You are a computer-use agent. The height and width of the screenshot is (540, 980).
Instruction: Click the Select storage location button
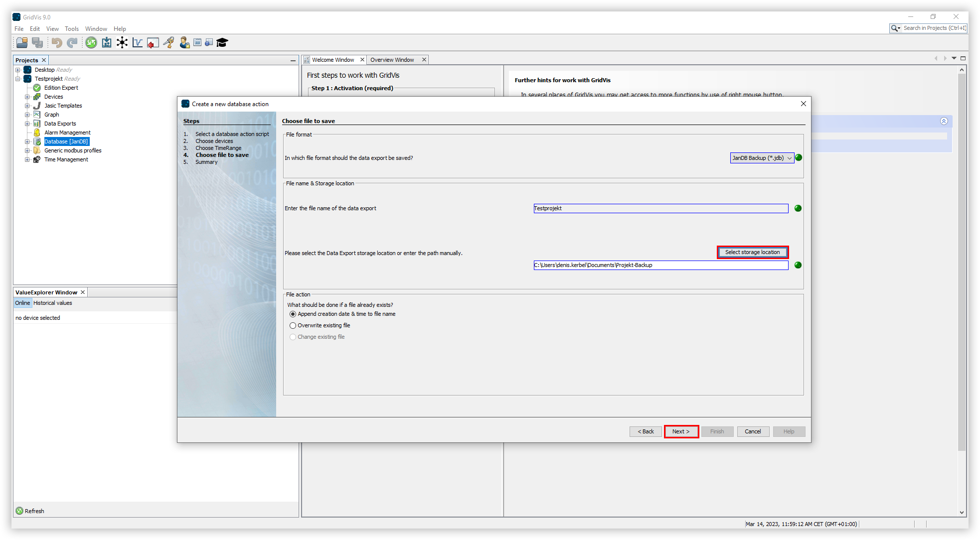(x=752, y=253)
